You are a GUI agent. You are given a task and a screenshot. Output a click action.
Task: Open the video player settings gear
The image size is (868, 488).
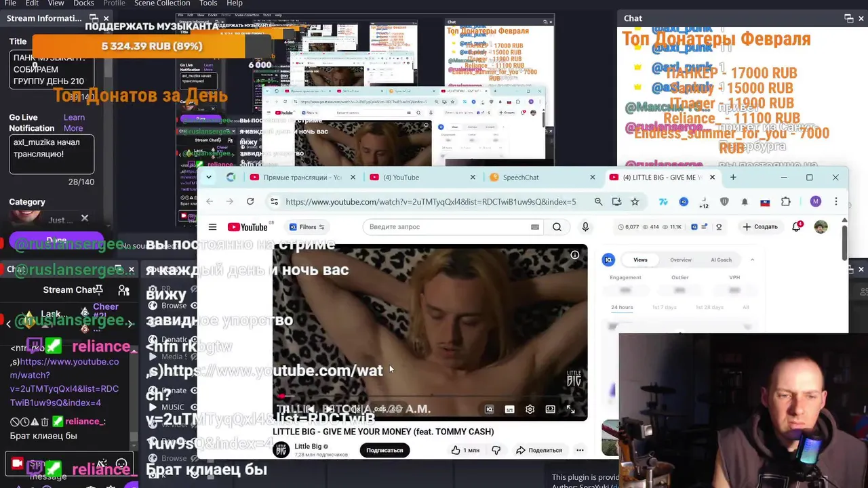530,409
